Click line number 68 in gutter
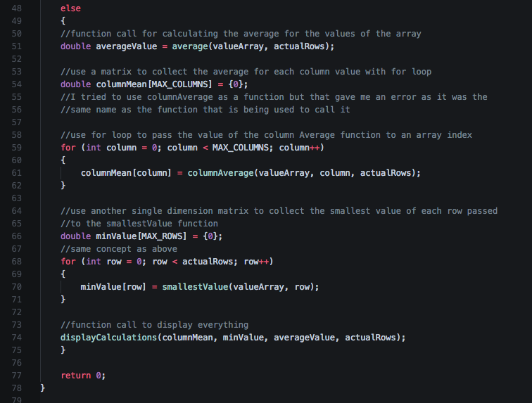 (17, 262)
